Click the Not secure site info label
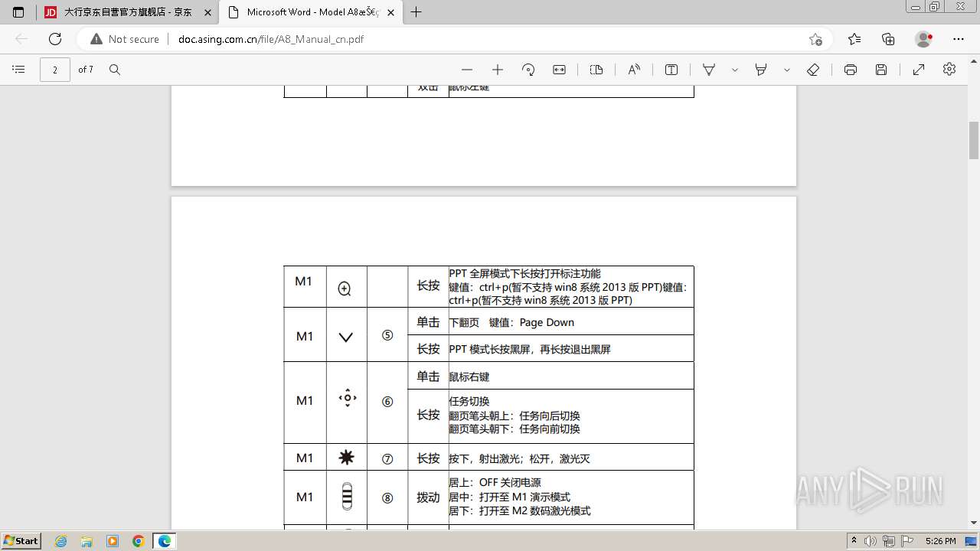The height and width of the screenshot is (551, 980). pos(125,39)
